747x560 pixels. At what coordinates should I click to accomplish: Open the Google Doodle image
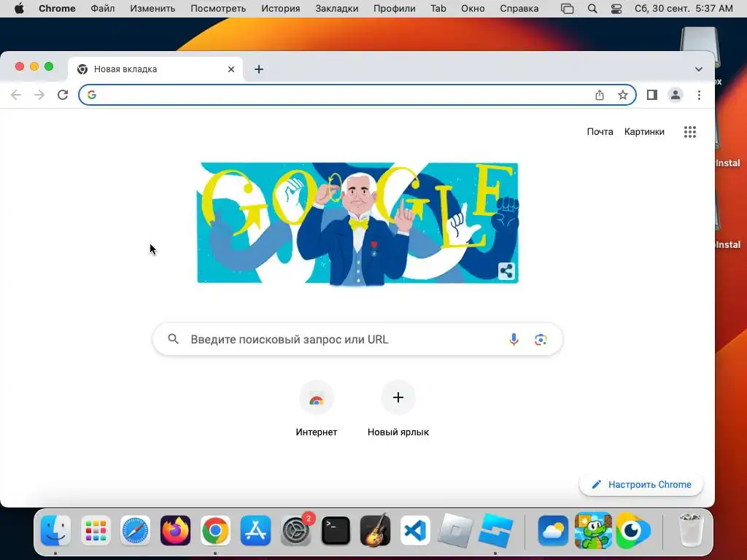point(357,223)
